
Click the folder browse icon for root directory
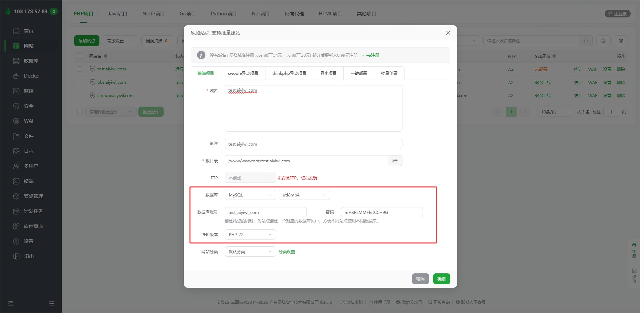[395, 161]
